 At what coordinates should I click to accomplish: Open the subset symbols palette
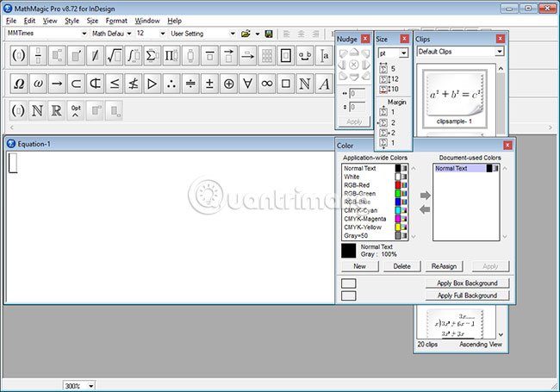pyautogui.click(x=76, y=84)
